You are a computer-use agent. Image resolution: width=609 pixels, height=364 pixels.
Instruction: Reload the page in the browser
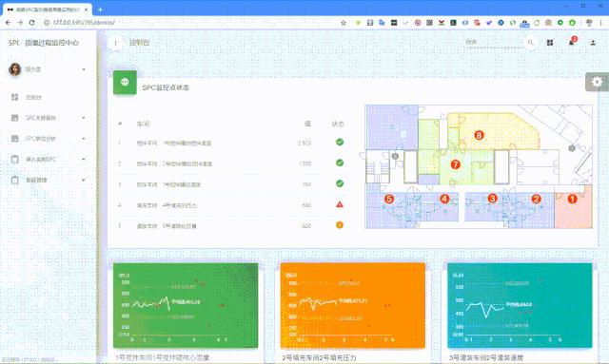pos(32,23)
